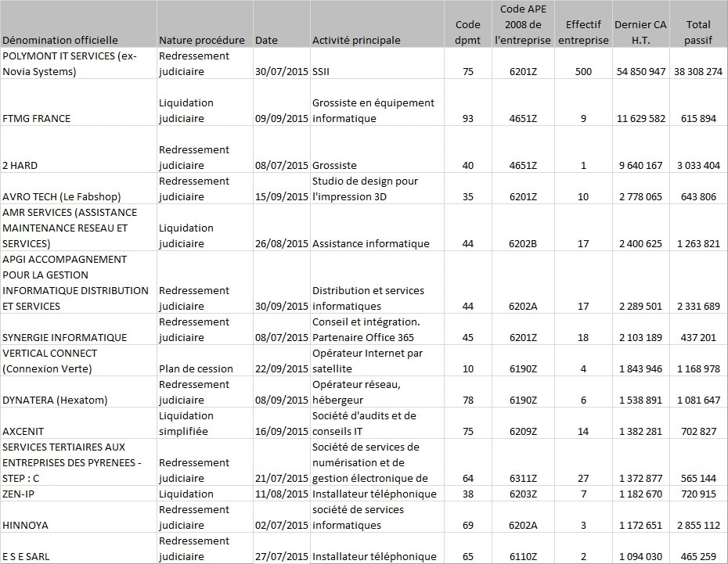Click the revenue value 1 843 946
The width and height of the screenshot is (728, 564).
[640, 368]
